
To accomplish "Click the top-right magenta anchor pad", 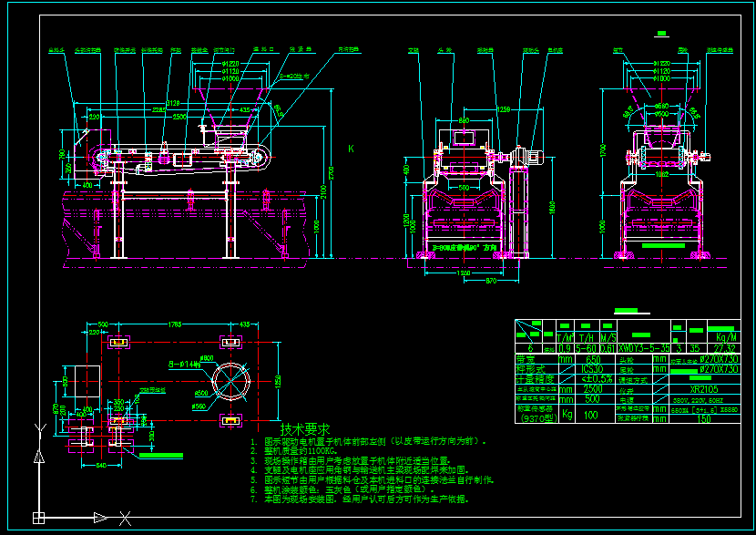I will tap(232, 342).
